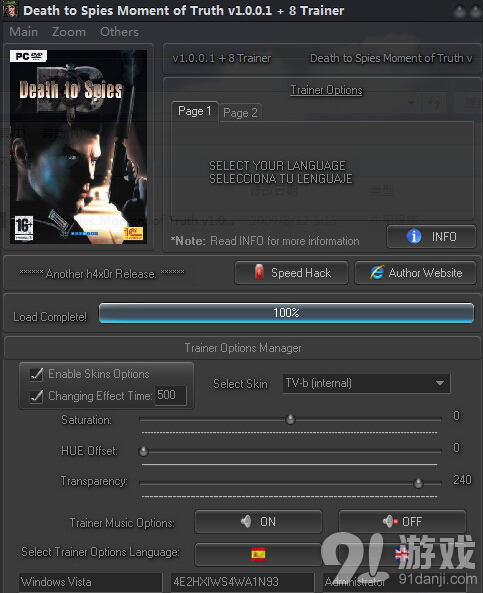Switch to Page 2 tab

(240, 113)
